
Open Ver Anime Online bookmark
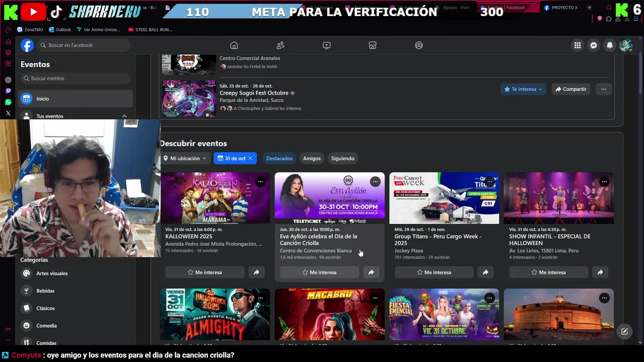click(99, 30)
